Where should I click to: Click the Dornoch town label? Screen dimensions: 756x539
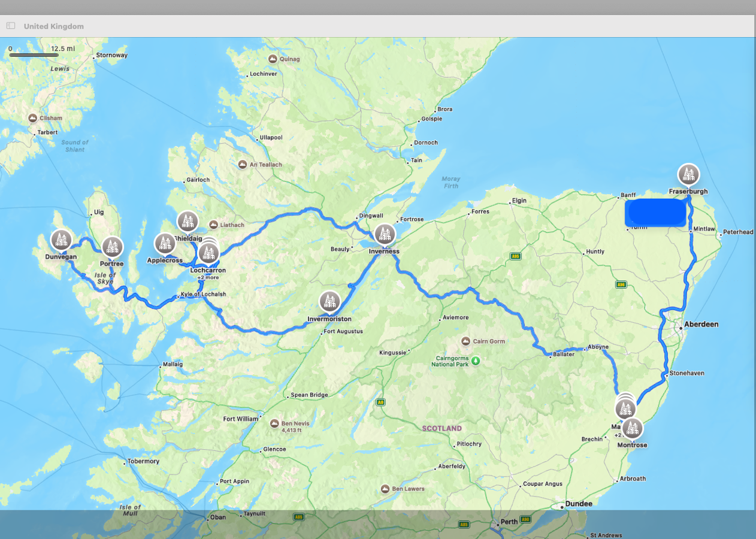point(426,143)
